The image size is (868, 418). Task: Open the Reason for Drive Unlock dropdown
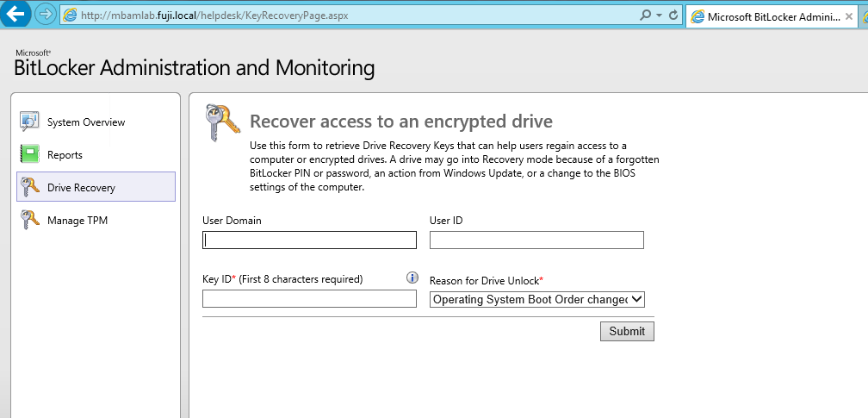(537, 299)
